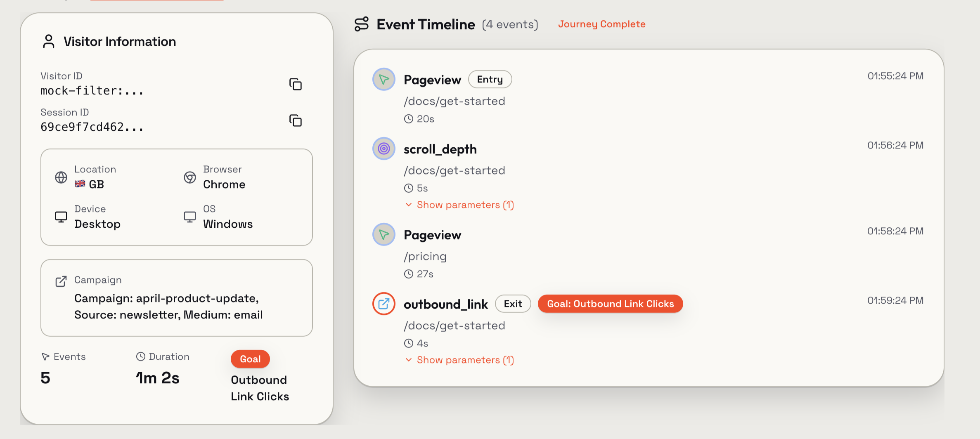Click the Goal: Outbound Link Clicks badge
The width and height of the screenshot is (980, 439).
tap(610, 304)
